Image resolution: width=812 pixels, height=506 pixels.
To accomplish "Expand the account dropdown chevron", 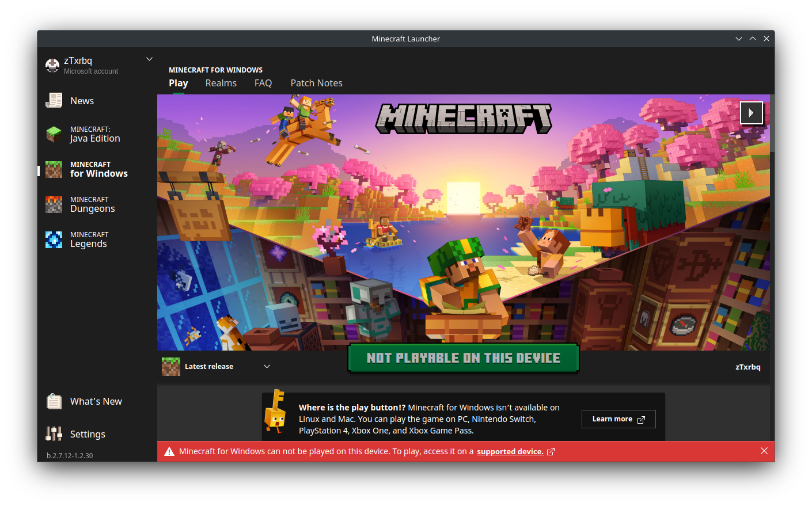I will (149, 59).
